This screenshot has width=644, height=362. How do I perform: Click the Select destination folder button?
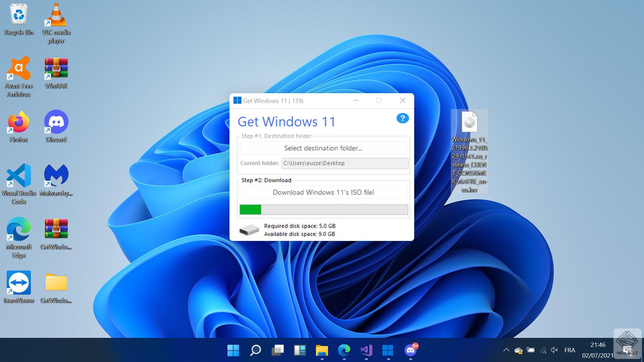pyautogui.click(x=323, y=148)
